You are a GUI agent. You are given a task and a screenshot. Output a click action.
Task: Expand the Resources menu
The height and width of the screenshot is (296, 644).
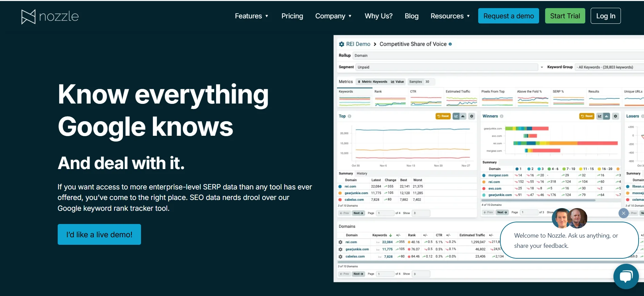[450, 16]
